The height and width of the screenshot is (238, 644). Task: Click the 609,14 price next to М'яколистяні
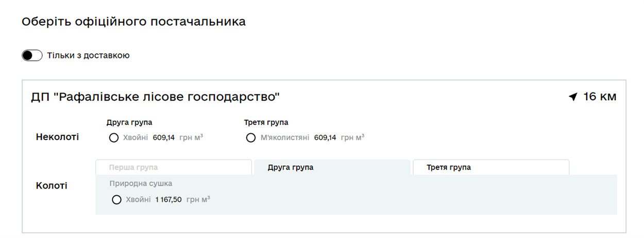325,138
